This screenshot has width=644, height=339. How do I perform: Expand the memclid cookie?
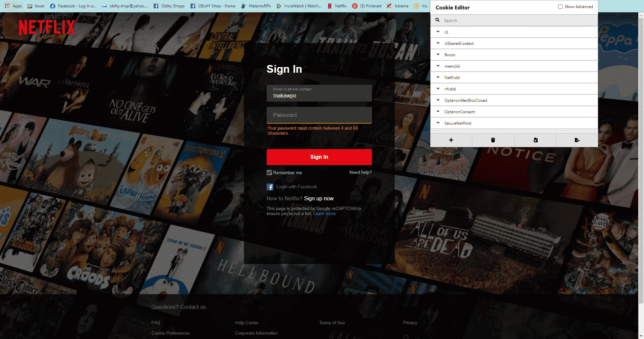click(x=514, y=66)
